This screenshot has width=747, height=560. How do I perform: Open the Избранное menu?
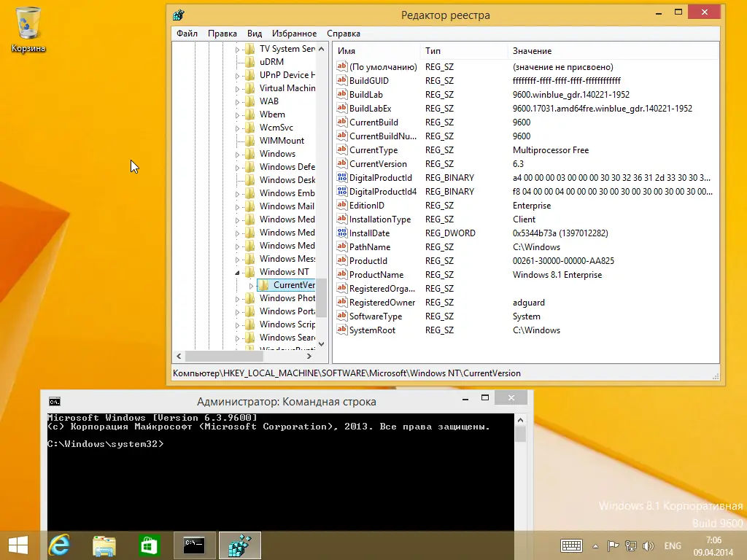coord(294,34)
